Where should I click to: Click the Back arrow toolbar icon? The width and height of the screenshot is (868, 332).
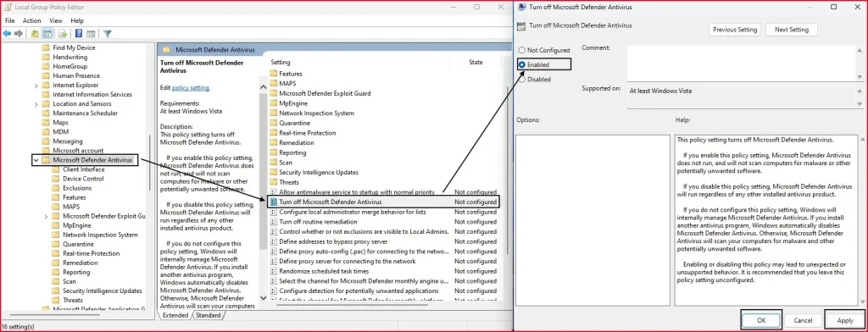coord(7,34)
